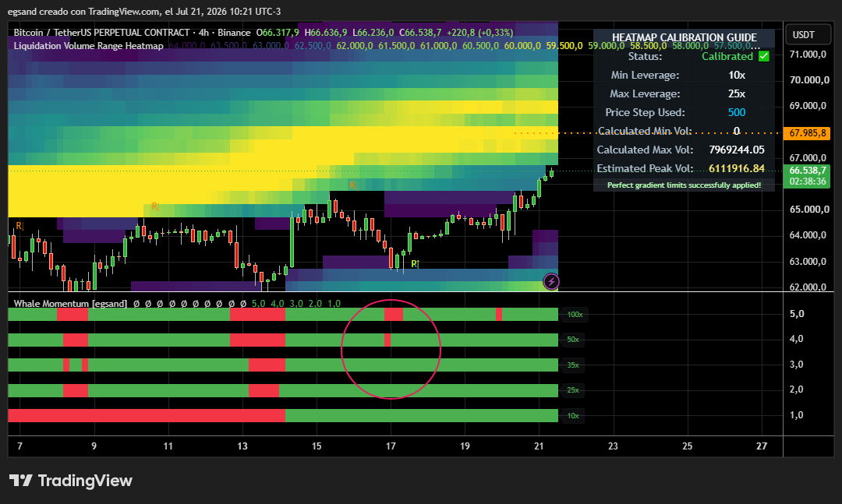Viewport: 842px width, 504px height.
Task: Click the orange R marker near 65.000
Action: 155,206
